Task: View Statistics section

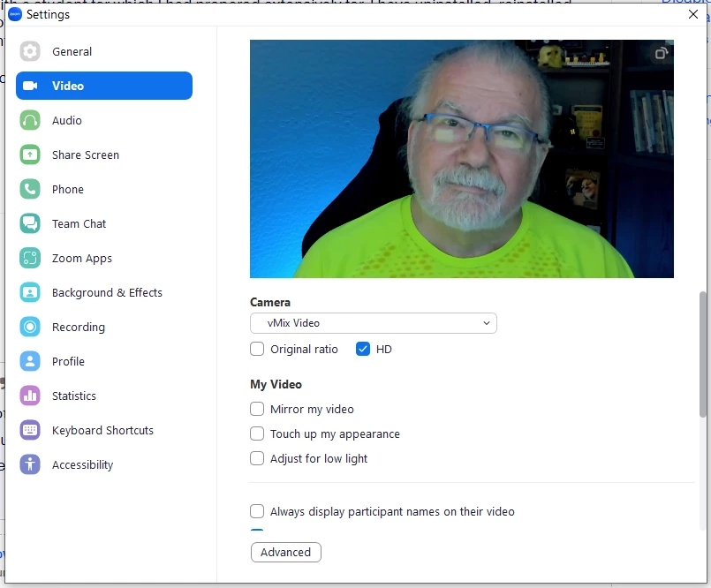Action: click(x=104, y=396)
